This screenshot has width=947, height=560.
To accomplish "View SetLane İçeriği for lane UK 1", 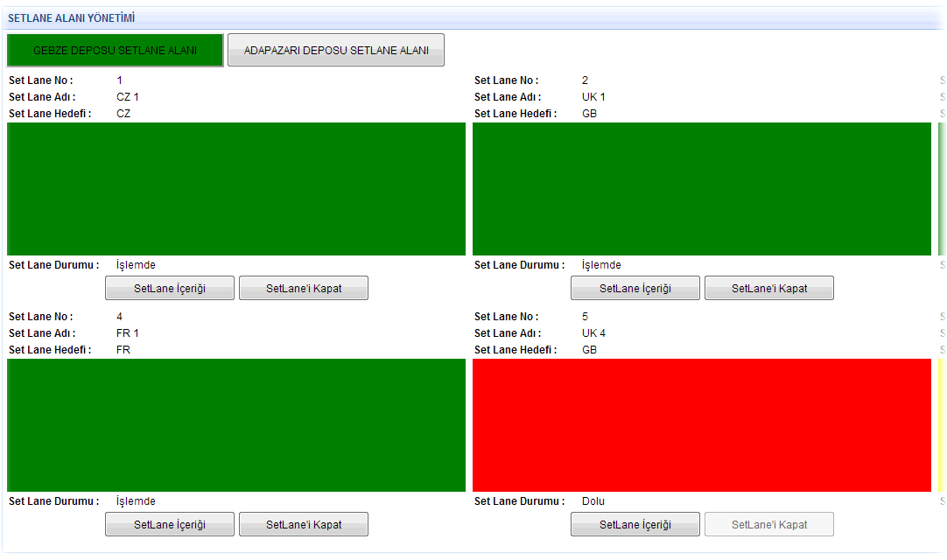I will point(635,289).
